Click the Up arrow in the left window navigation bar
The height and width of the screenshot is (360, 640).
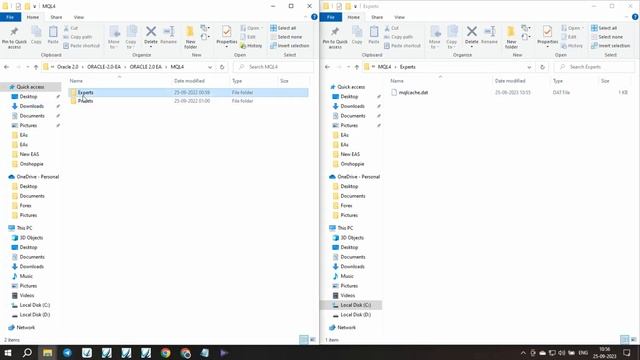tap(36, 67)
